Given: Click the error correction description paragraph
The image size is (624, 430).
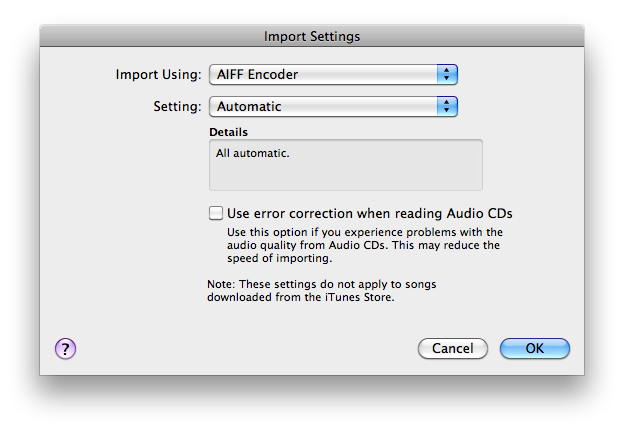Looking at the screenshot, I should click(363, 245).
